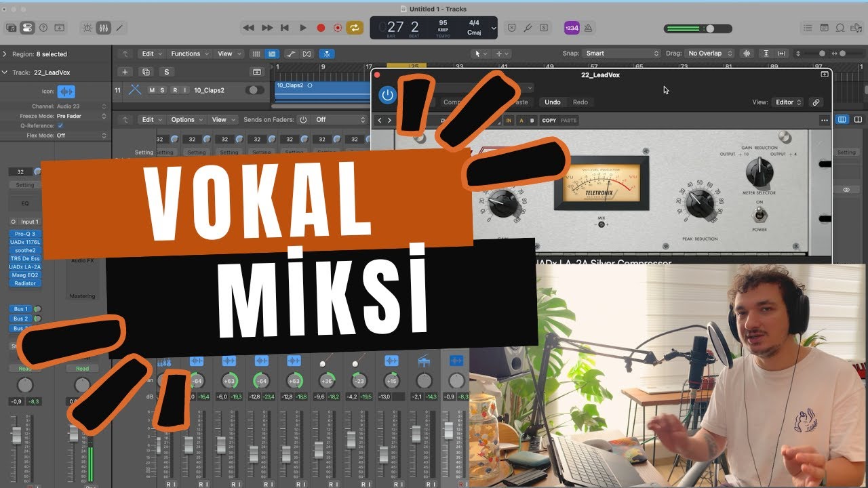Screen dimensions: 868x488
Task: Open Mixer Edit menu
Action: 151,119
